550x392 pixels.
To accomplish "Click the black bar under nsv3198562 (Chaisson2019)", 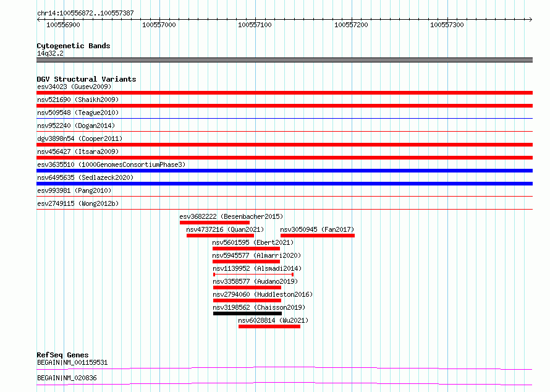I will [x=247, y=313].
